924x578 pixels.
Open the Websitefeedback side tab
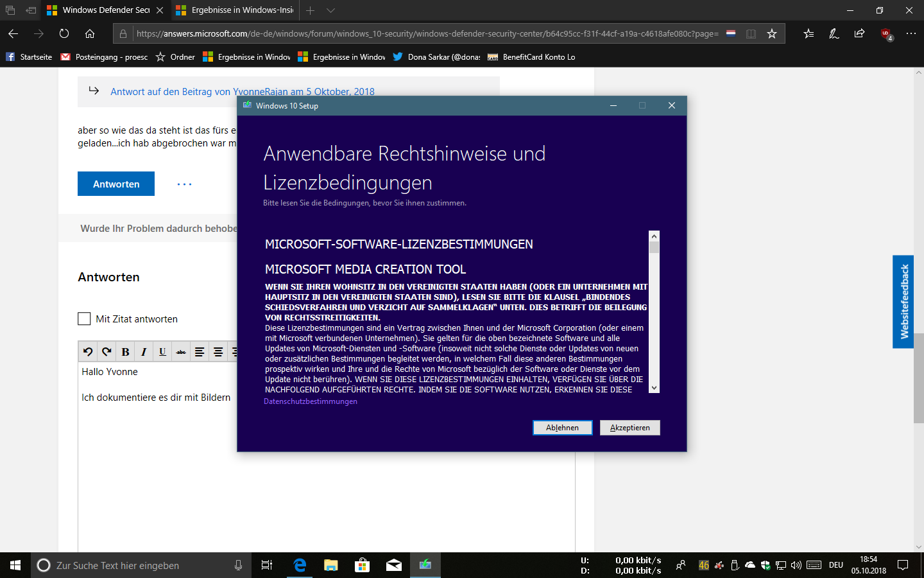click(x=903, y=302)
